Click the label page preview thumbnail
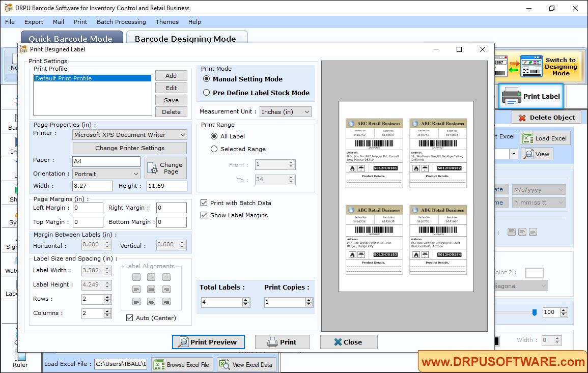Viewport: 588px width, 373px height. [x=406, y=196]
